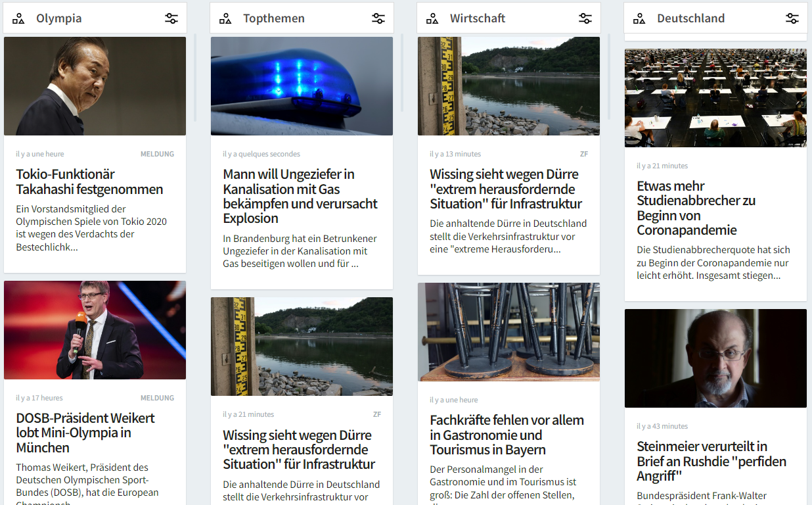Image resolution: width=812 pixels, height=505 pixels.
Task: Click the shapes icon beside Topthemen
Action: pos(225,18)
